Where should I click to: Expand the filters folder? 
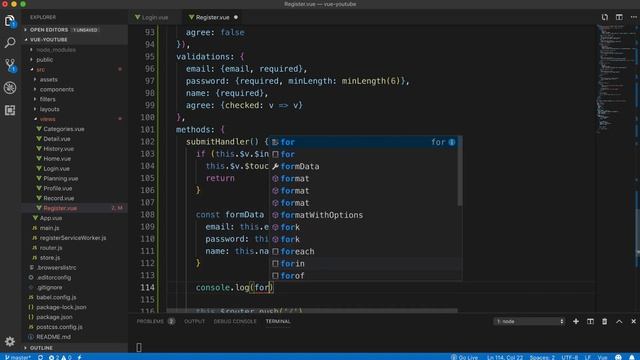coord(47,99)
